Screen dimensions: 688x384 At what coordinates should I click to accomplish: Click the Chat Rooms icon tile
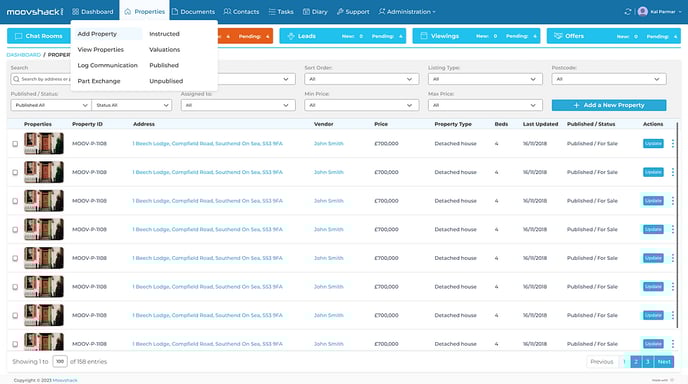[x=18, y=36]
